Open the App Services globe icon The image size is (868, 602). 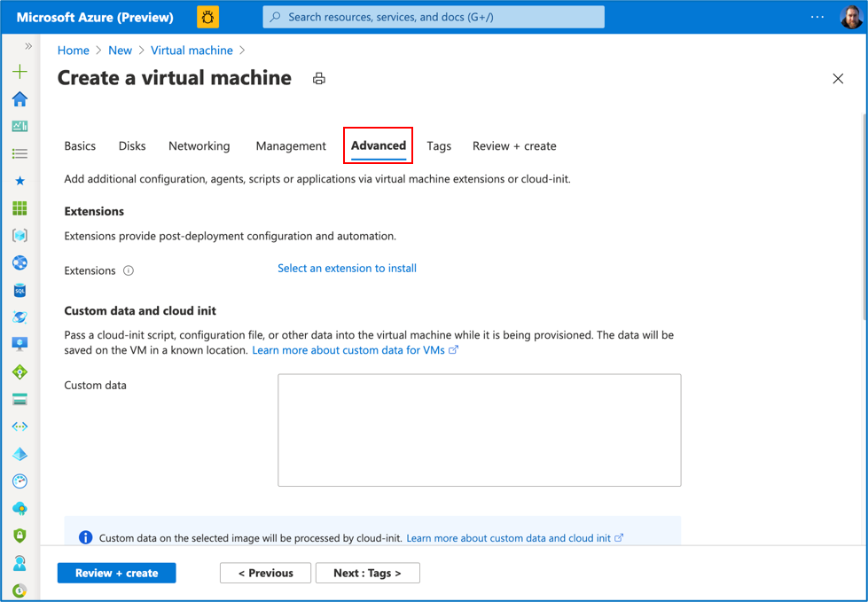coord(20,262)
